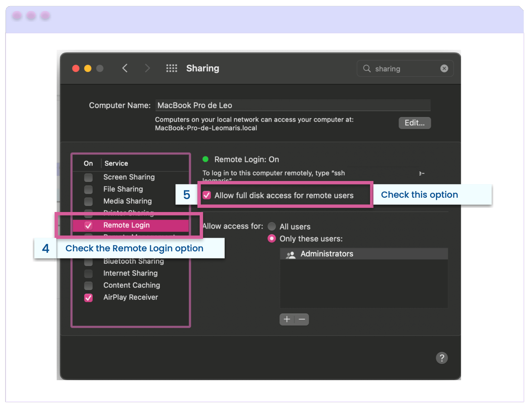The width and height of the screenshot is (532, 408).
Task: Select the All users radio button
Action: 272,227
